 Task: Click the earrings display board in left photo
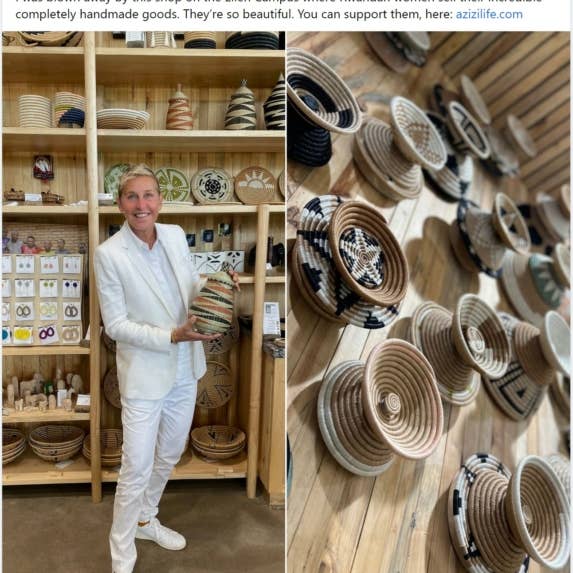(42, 300)
